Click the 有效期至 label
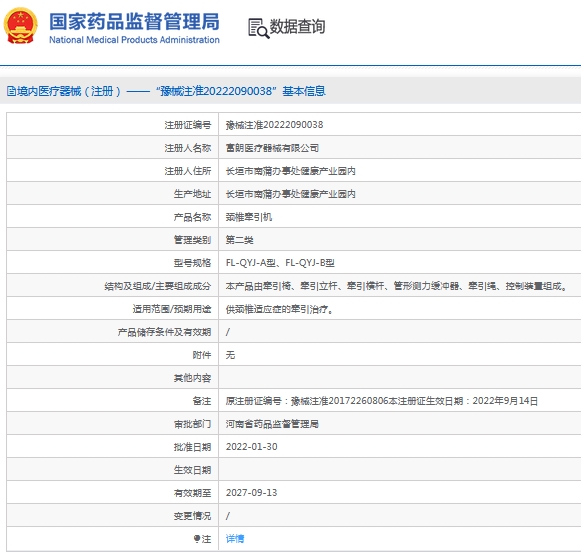Viewport: 581px width, 558px height. 193,493
